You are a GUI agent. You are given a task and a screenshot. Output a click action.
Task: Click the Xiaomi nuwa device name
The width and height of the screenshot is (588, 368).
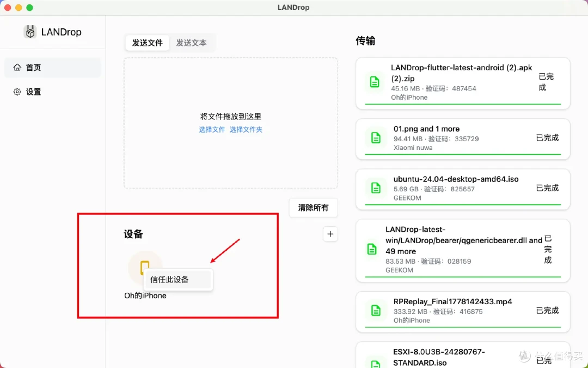pyautogui.click(x=413, y=148)
